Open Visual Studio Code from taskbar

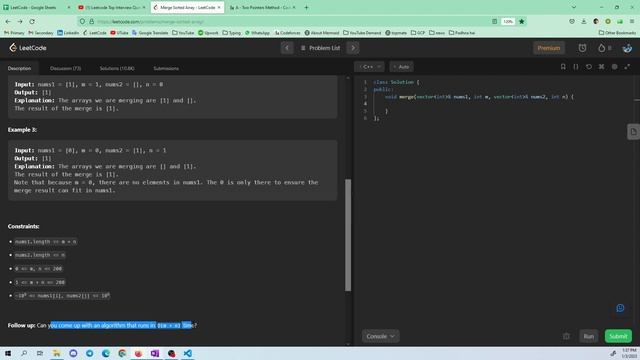click(x=187, y=353)
